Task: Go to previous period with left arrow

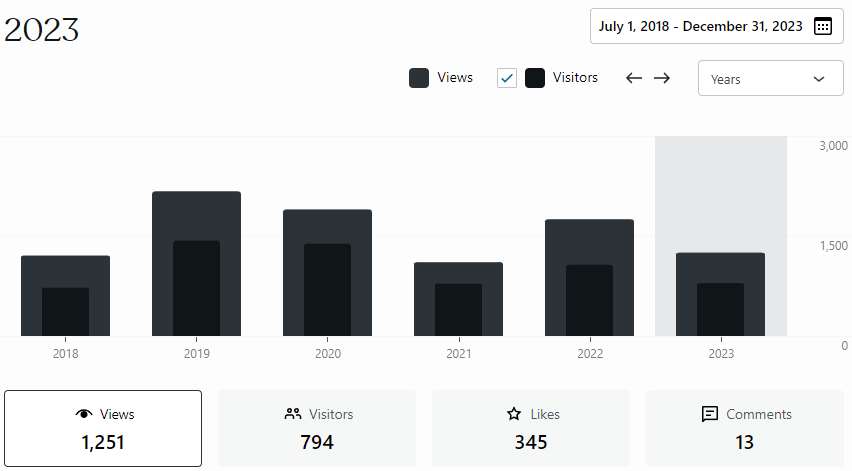Action: click(633, 78)
